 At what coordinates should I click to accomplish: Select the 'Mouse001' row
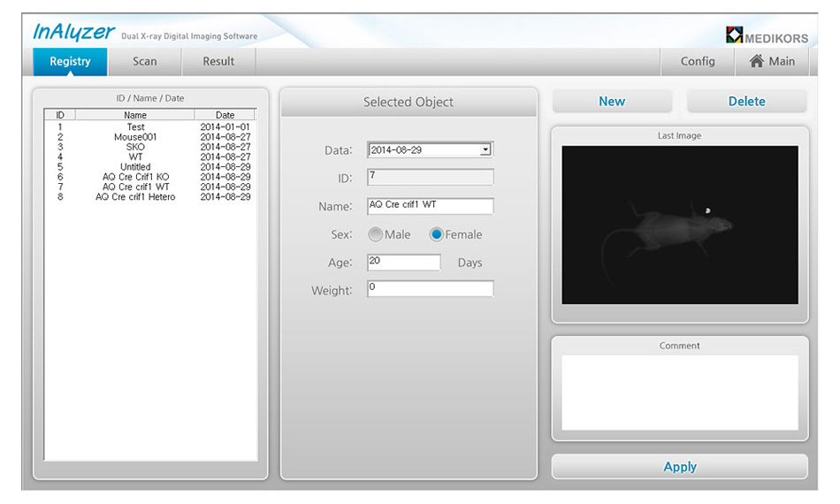click(150, 137)
